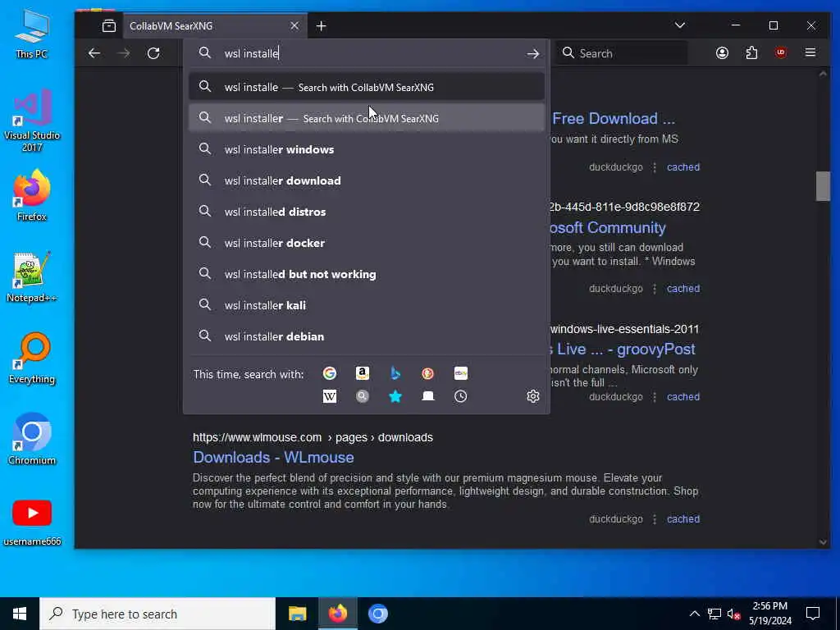Open the groovyPost result title link

623,349
